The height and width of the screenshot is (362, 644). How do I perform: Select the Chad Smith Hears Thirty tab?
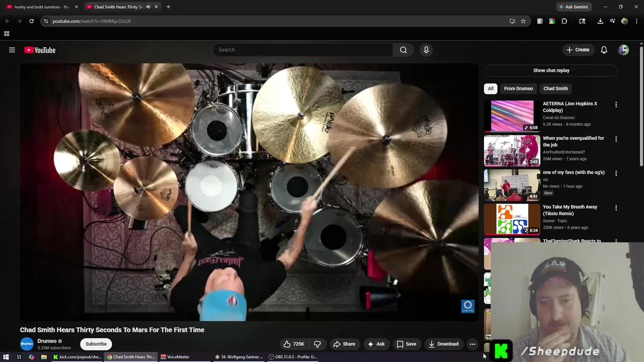119,7
